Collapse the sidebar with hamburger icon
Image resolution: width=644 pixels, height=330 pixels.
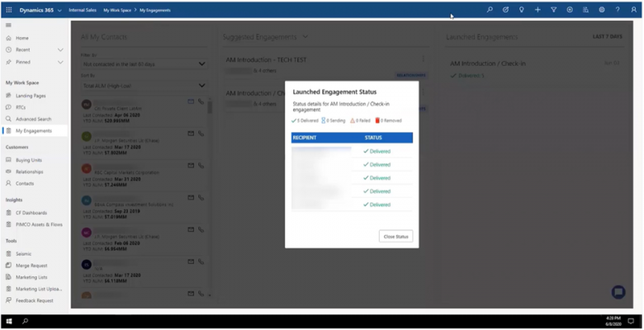[8, 26]
